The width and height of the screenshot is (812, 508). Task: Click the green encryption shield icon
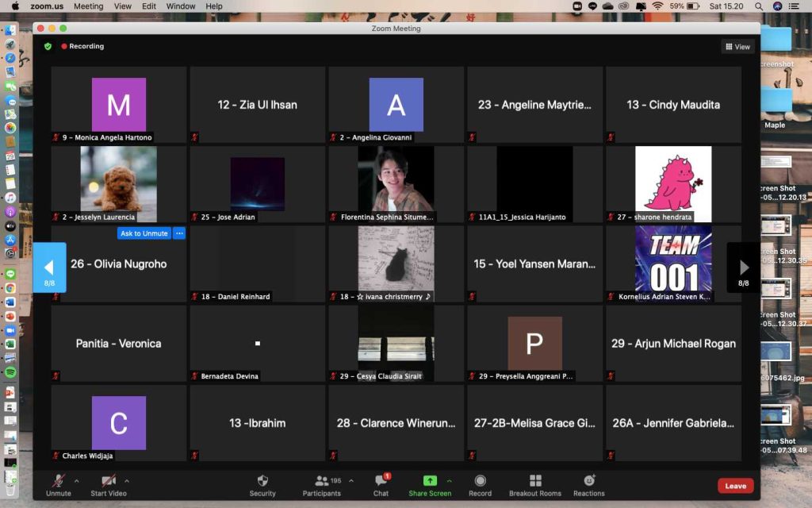pos(48,46)
